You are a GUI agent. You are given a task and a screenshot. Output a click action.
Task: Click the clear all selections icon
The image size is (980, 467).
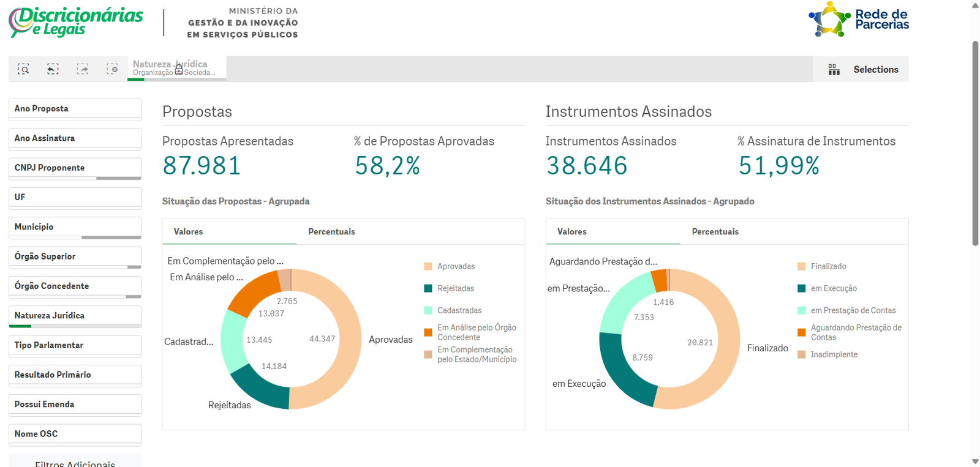tap(111, 69)
